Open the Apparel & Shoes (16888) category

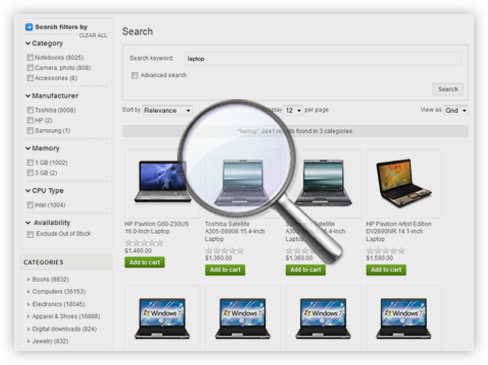tap(66, 316)
